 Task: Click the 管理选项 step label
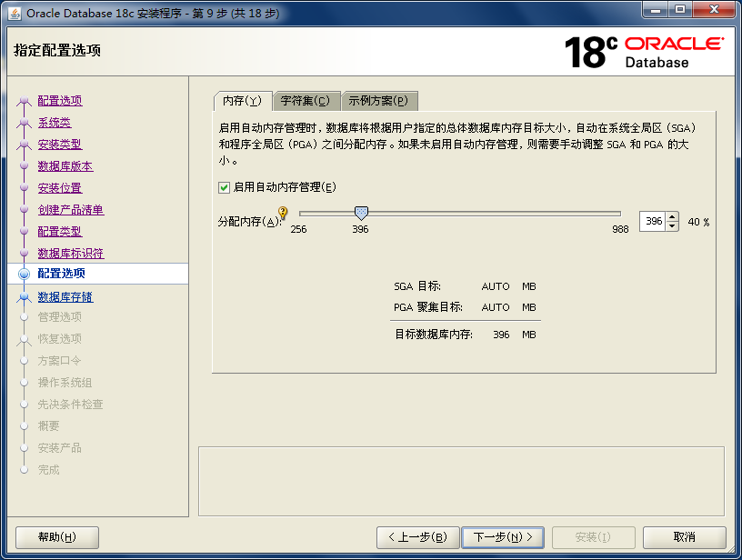pyautogui.click(x=60, y=317)
